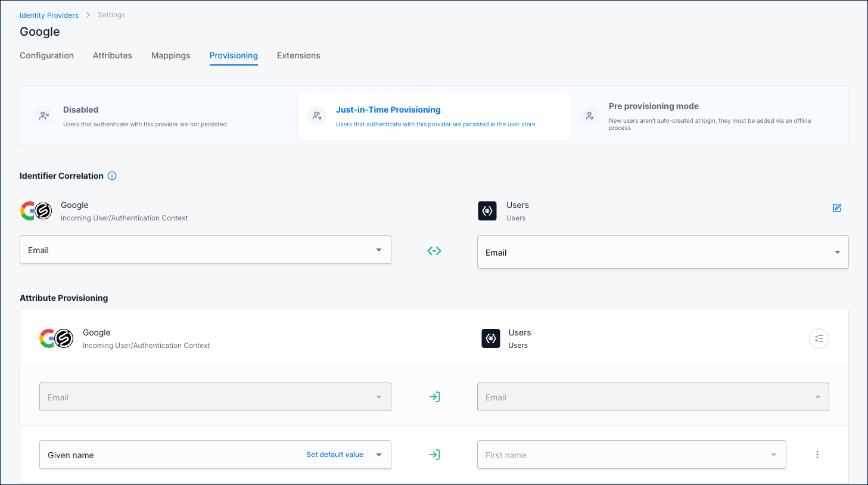Switch to the Configuration tab
The image size is (868, 485).
point(46,55)
